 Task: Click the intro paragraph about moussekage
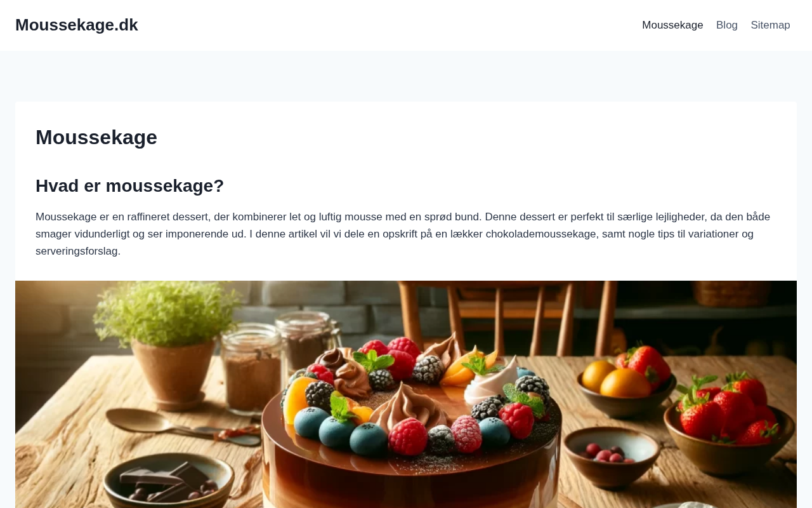click(403, 234)
